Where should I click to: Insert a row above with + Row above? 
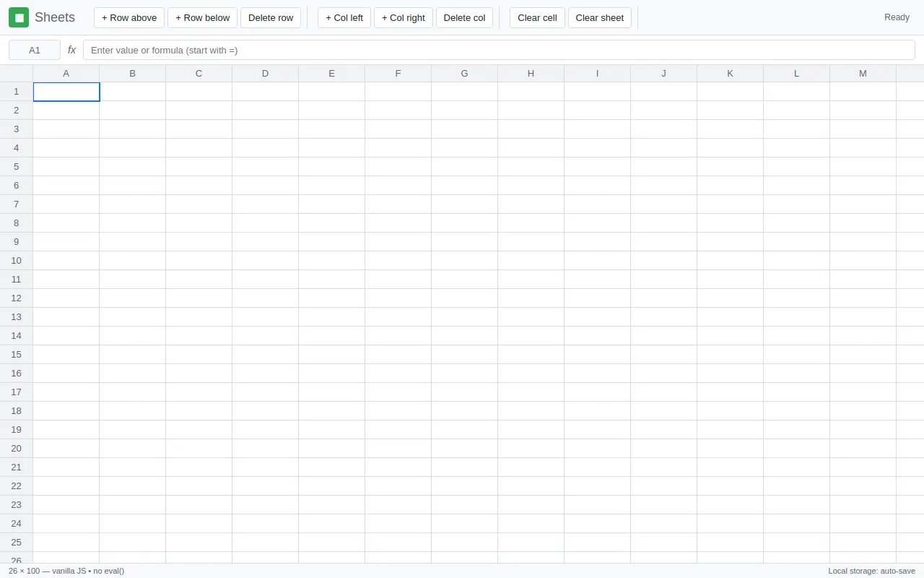pyautogui.click(x=129, y=17)
